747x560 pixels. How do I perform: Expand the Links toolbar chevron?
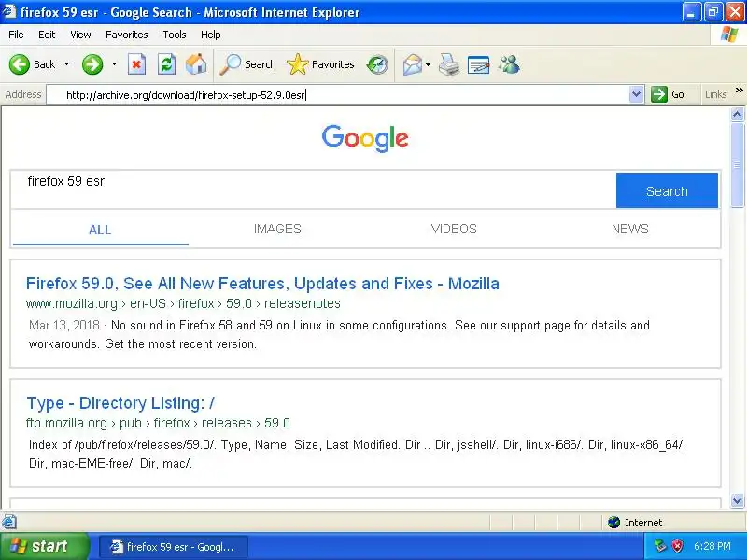(739, 91)
